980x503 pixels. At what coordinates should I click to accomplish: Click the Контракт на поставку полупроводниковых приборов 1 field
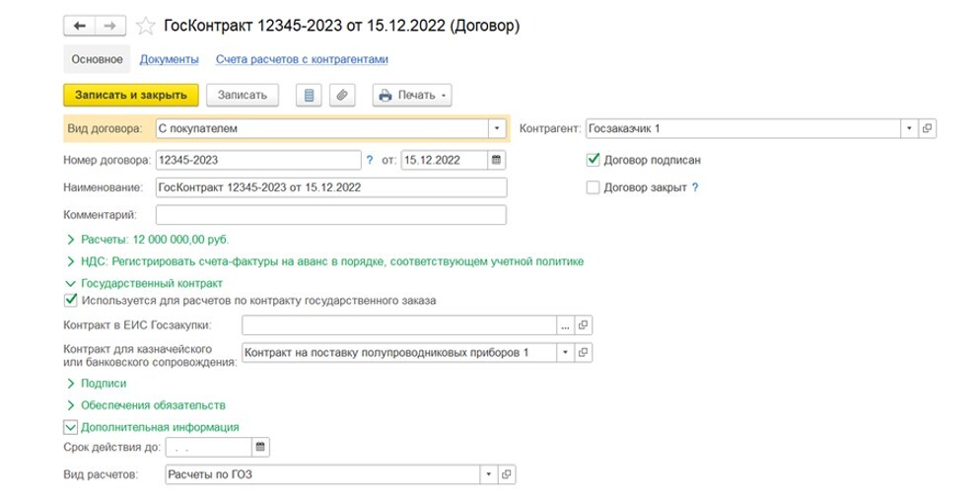[x=399, y=352]
